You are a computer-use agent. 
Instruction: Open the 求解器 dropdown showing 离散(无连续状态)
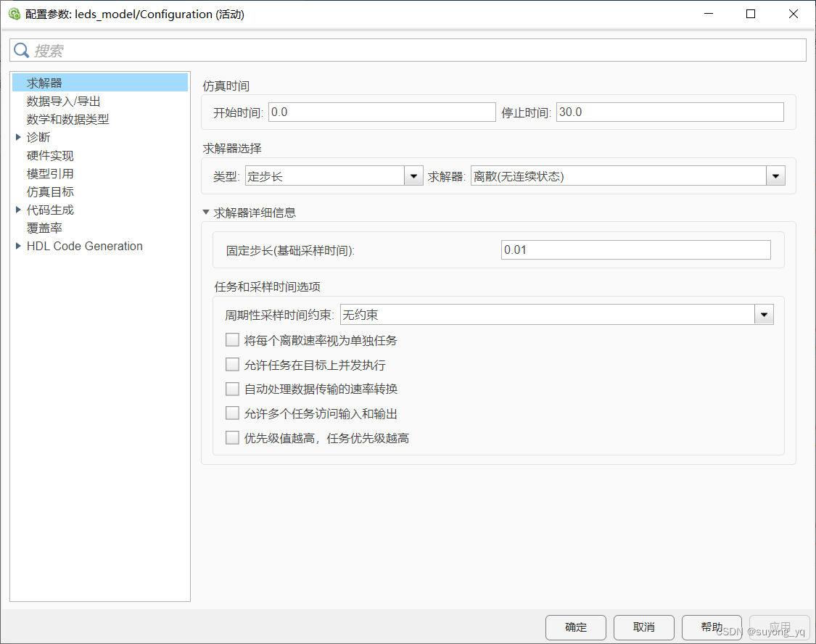(775, 176)
